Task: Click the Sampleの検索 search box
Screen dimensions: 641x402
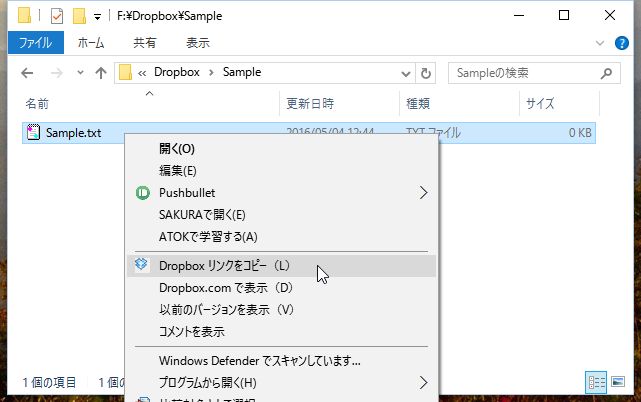Action: click(x=534, y=73)
